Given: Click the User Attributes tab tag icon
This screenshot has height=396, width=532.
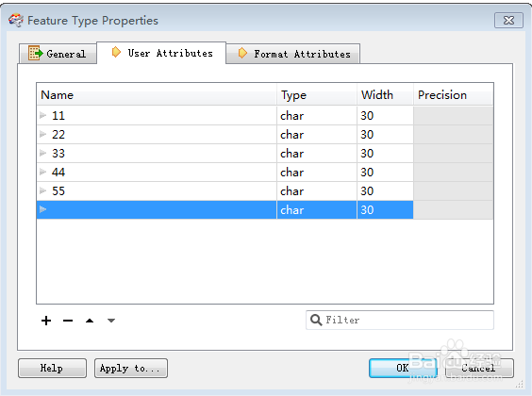Looking at the screenshot, I should 116,52.
